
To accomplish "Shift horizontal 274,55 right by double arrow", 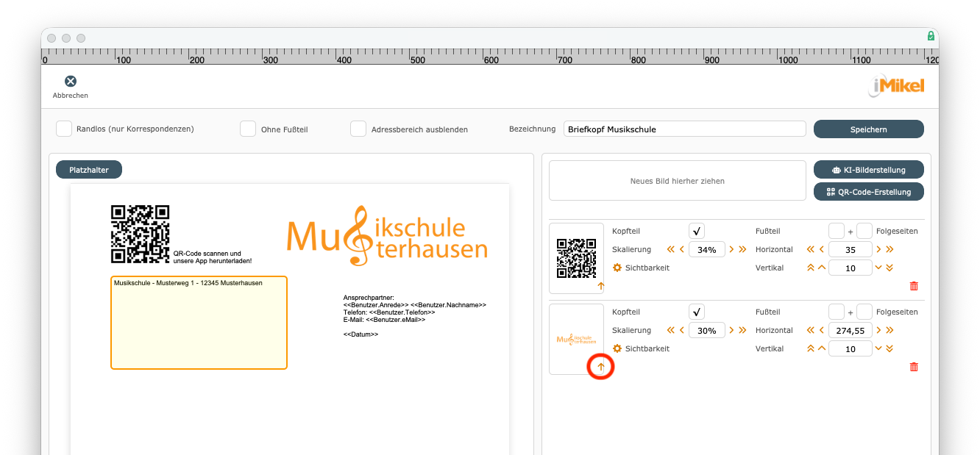I will coord(890,330).
